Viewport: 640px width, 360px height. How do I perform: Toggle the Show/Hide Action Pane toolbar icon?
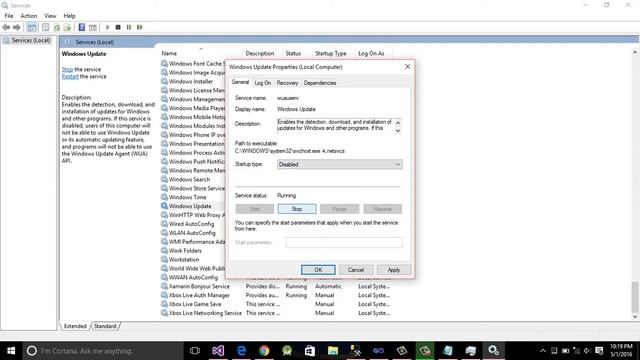click(x=93, y=27)
